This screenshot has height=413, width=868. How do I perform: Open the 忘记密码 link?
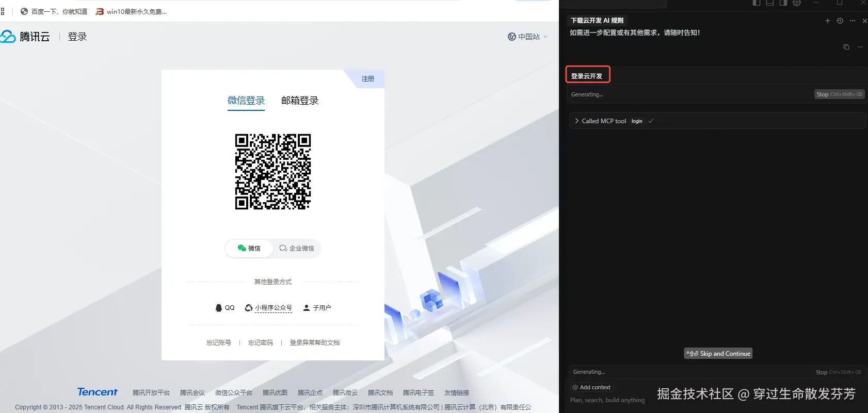[261, 343]
